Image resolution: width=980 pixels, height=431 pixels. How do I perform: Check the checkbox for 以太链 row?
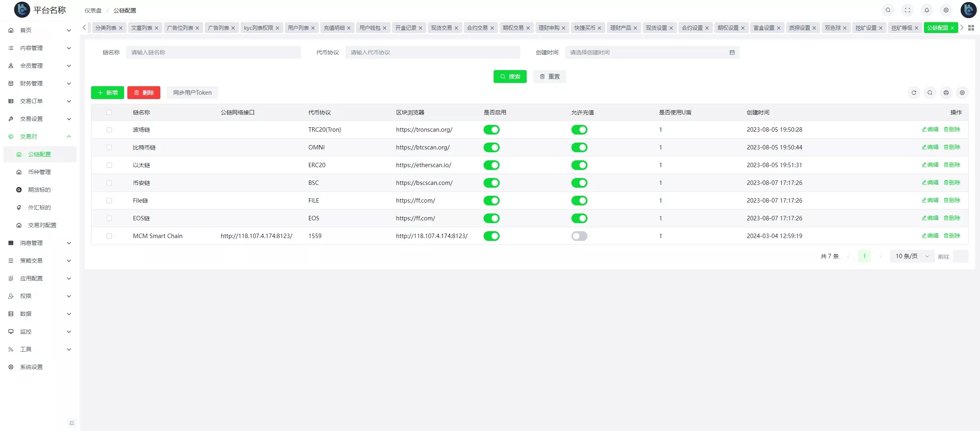[x=109, y=165]
